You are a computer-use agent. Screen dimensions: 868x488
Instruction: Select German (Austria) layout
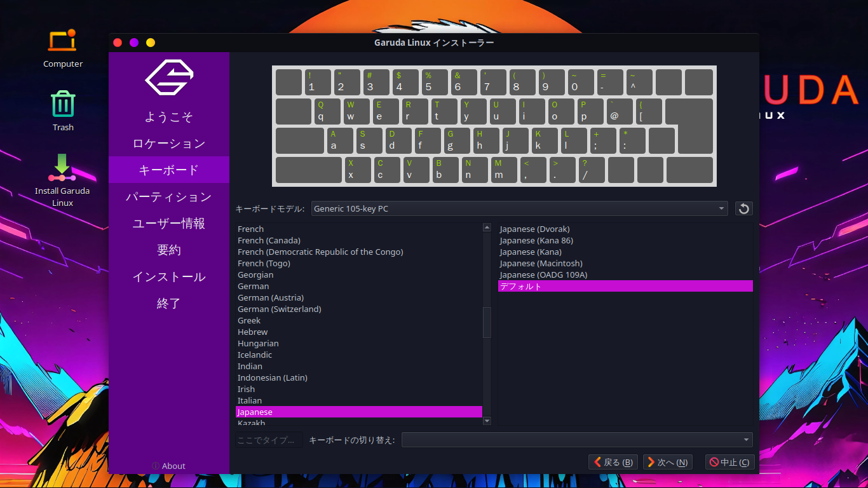pos(359,297)
